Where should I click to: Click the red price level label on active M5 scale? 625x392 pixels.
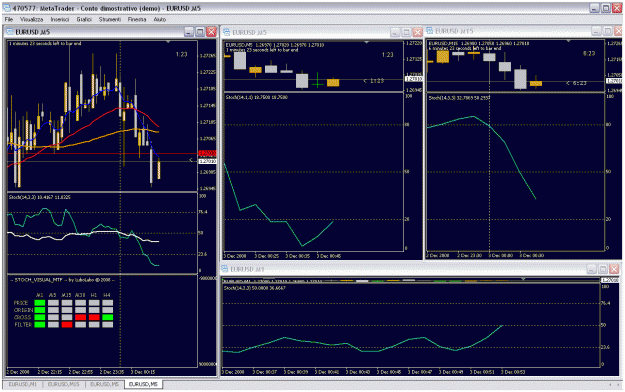(207, 153)
